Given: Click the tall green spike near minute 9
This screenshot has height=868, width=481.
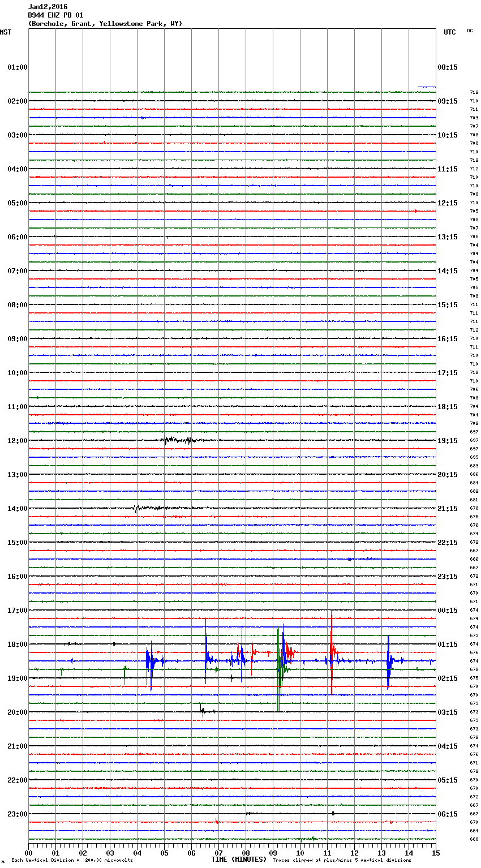Looking at the screenshot, I should pos(279,669).
